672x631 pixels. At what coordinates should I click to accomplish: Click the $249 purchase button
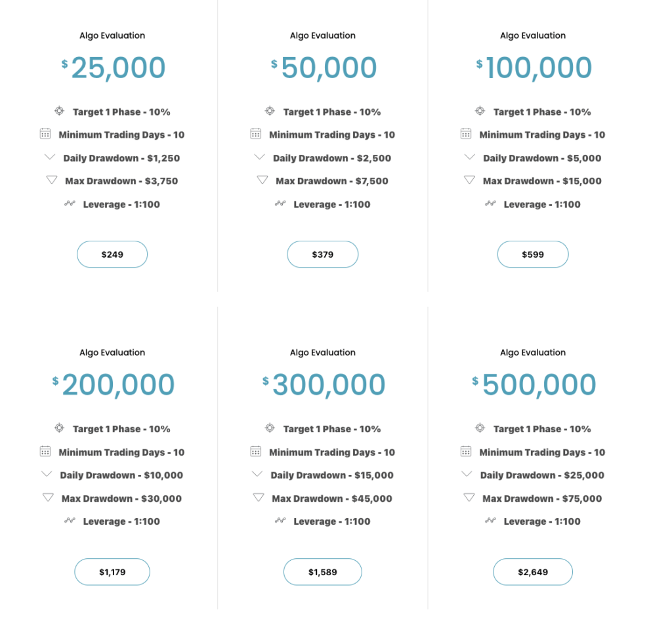(112, 254)
